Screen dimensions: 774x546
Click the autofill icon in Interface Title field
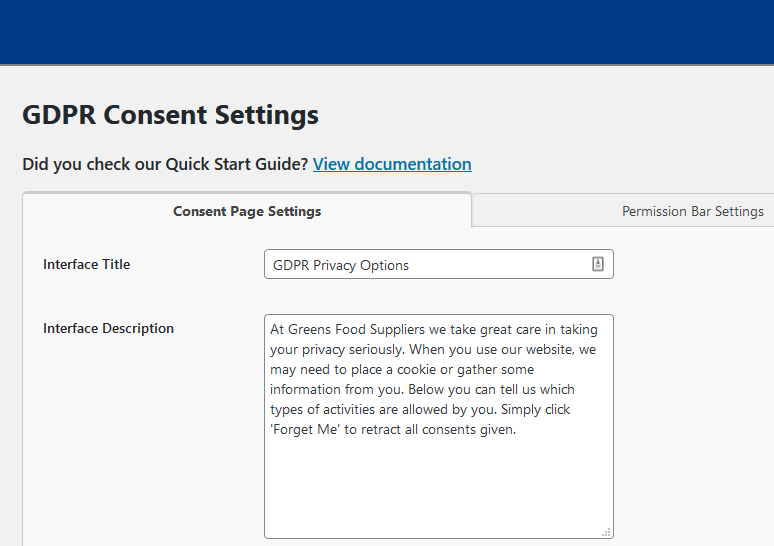click(x=597, y=264)
